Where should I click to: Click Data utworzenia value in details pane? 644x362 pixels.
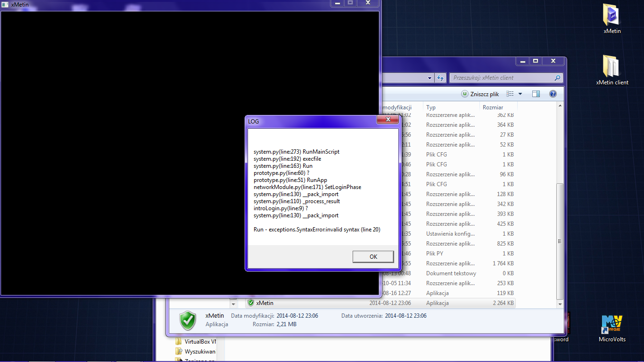coord(406,316)
